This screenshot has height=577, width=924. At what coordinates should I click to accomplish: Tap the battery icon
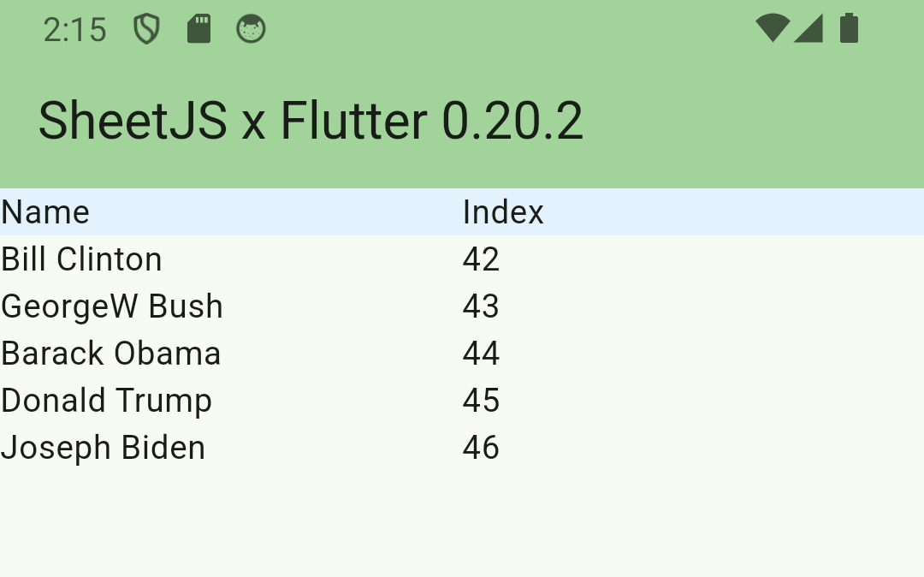click(x=849, y=28)
